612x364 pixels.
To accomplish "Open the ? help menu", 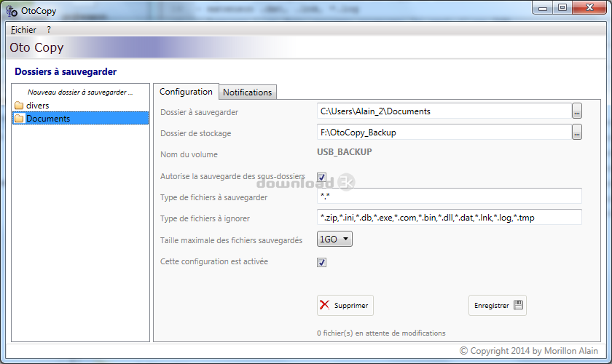I will coord(49,30).
